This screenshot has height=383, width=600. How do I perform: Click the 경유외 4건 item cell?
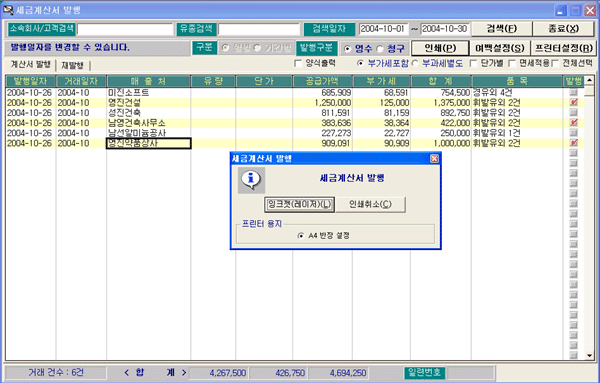click(x=517, y=93)
